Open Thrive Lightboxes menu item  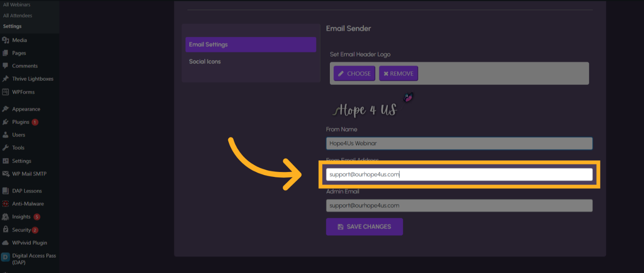[32, 79]
